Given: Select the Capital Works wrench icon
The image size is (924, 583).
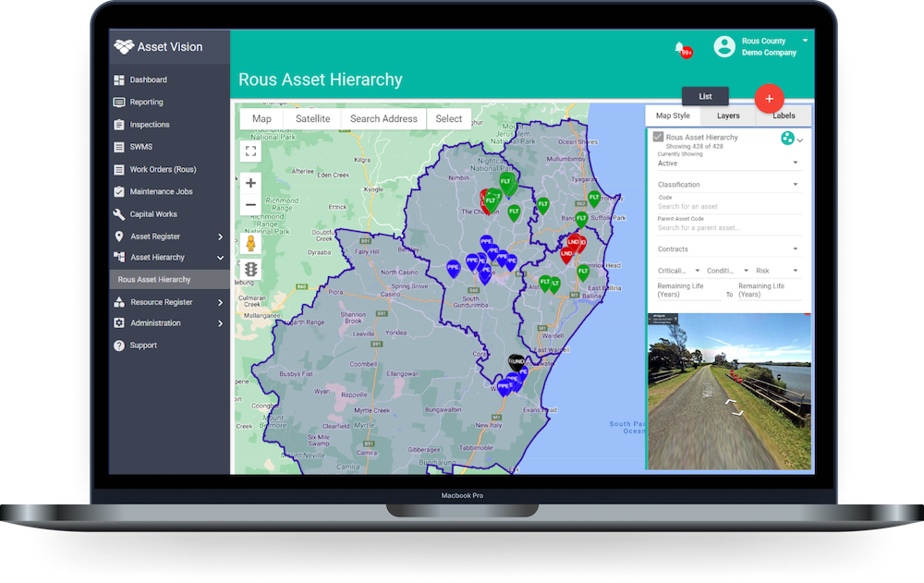Looking at the screenshot, I should (119, 214).
